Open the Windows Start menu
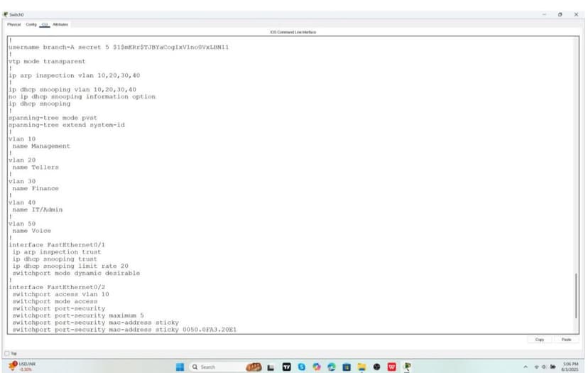Image resolution: width=588 pixels, height=373 pixels. pos(180,367)
